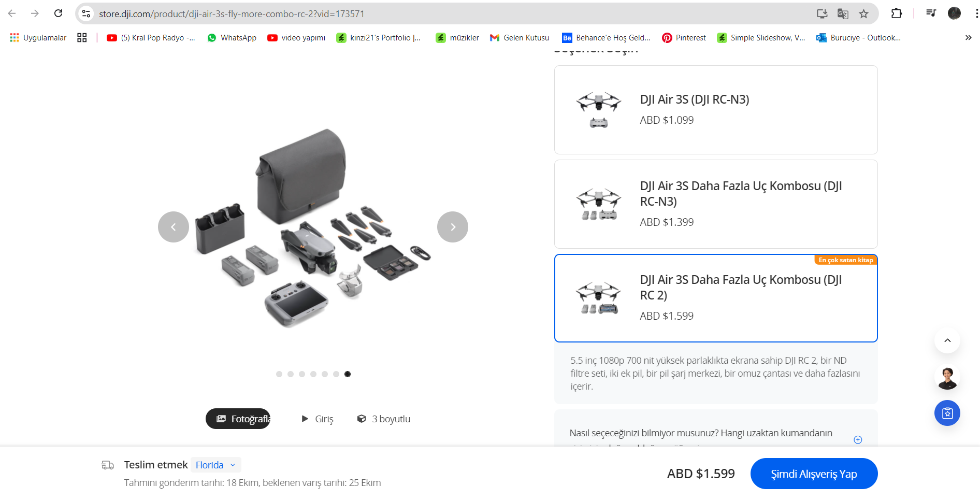
Task: Click the previous image arrow in gallery
Action: pos(173,227)
